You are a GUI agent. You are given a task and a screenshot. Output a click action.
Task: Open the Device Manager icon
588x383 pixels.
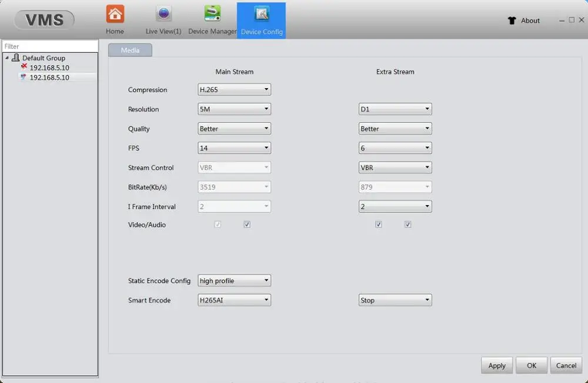coord(212,14)
